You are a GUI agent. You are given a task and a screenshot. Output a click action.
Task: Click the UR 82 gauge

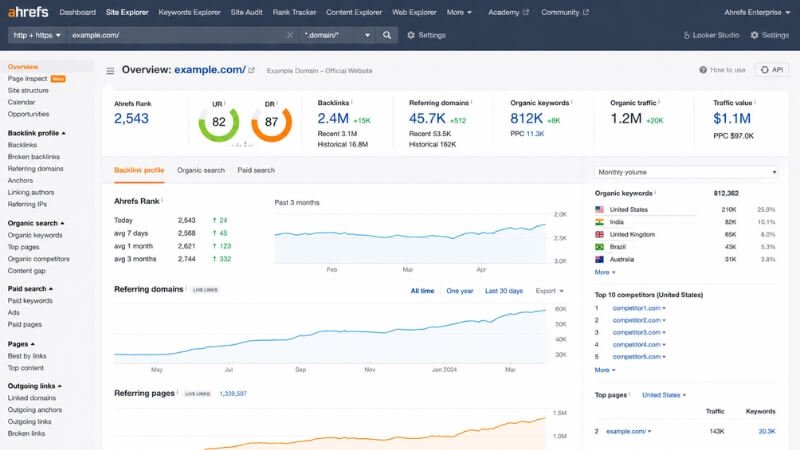point(218,122)
